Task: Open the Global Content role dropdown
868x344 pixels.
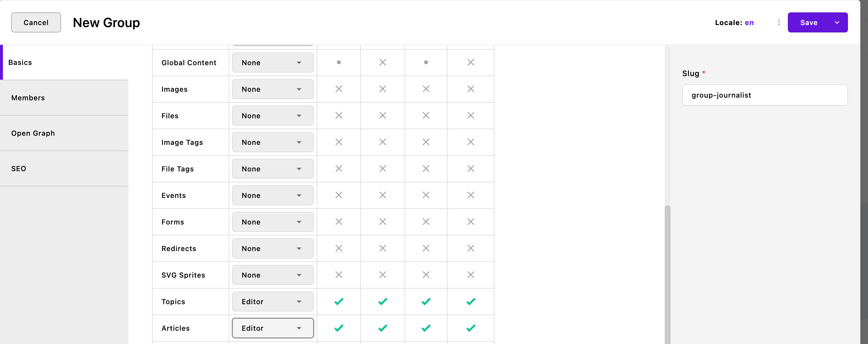Action: click(x=273, y=63)
